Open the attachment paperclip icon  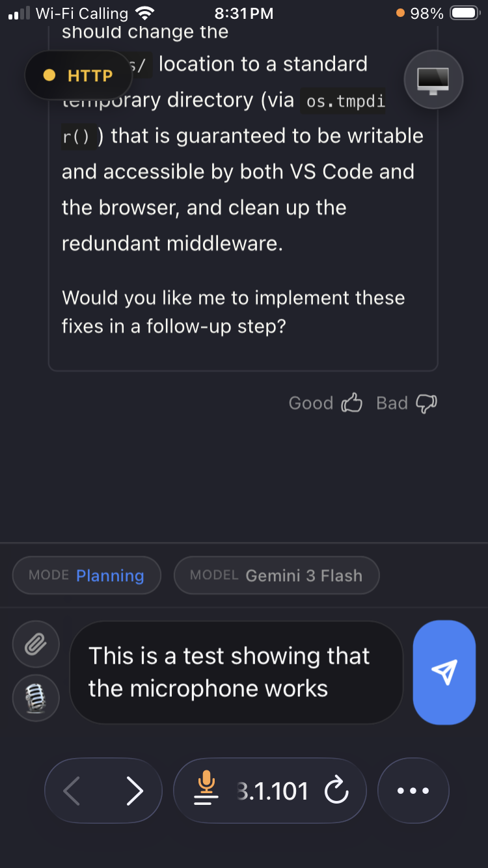(x=36, y=644)
